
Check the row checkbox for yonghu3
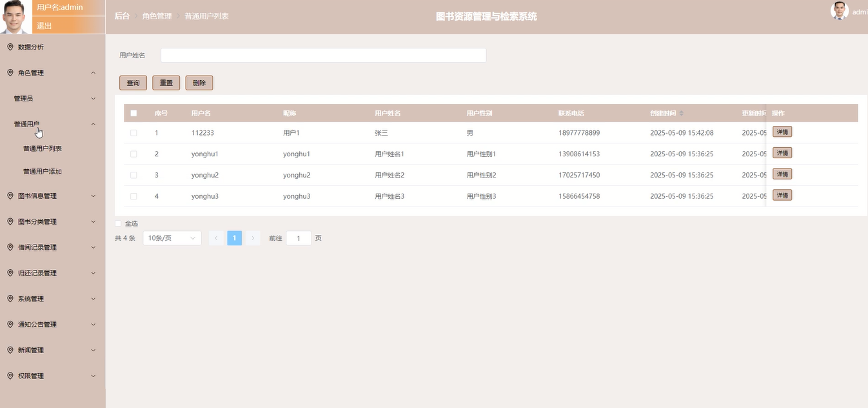133,196
